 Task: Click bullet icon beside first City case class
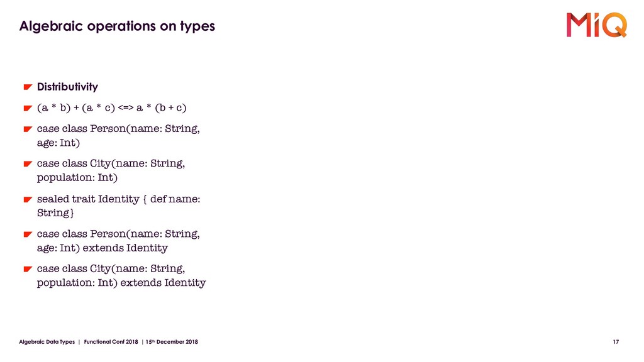28,164
